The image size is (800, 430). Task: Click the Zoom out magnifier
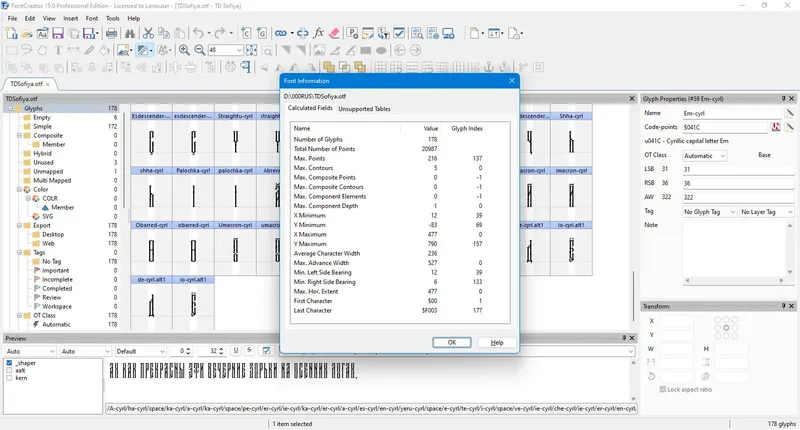click(199, 50)
